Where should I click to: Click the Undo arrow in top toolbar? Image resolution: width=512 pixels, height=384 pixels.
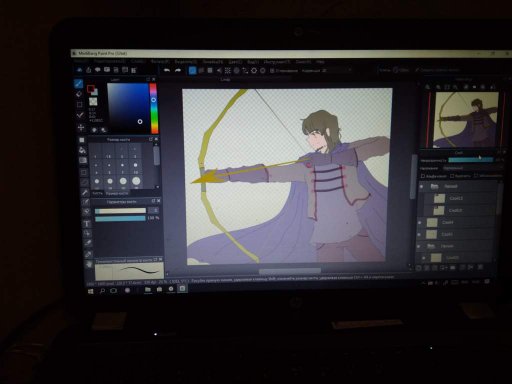[167, 70]
